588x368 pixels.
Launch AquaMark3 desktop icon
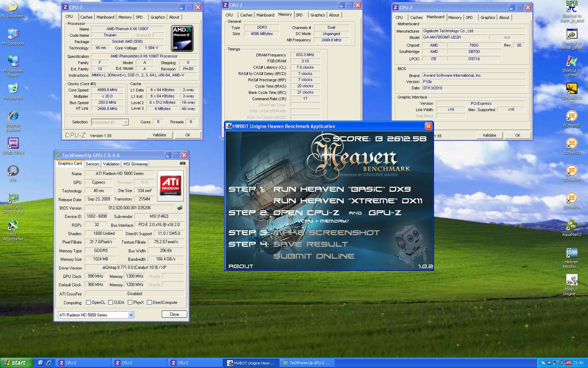point(571,227)
